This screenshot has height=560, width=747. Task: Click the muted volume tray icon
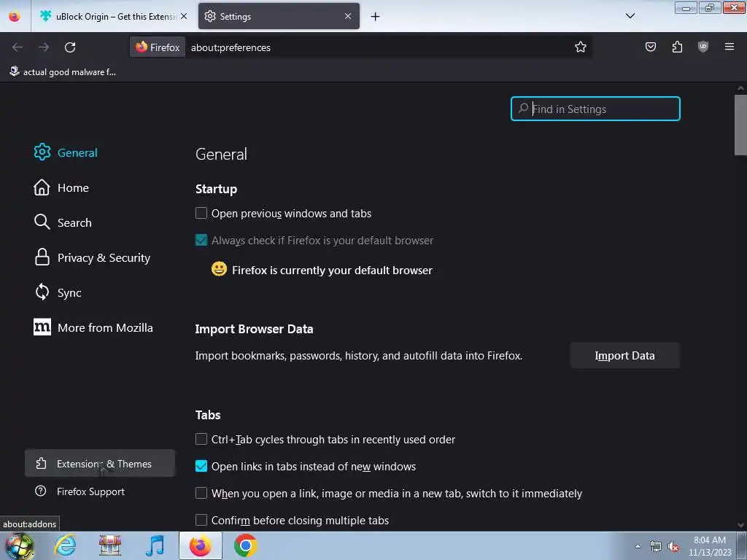tap(673, 546)
